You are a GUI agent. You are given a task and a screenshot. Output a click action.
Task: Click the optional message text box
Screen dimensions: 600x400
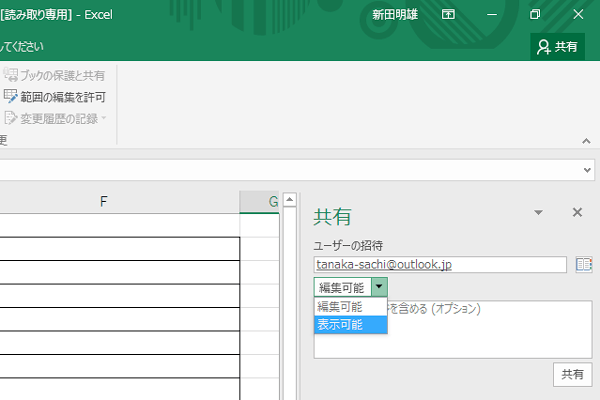click(x=453, y=330)
